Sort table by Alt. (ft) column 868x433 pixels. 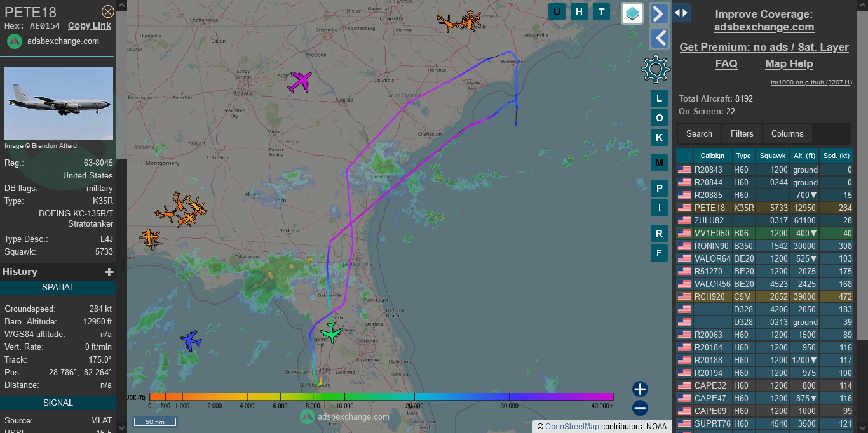[804, 156]
